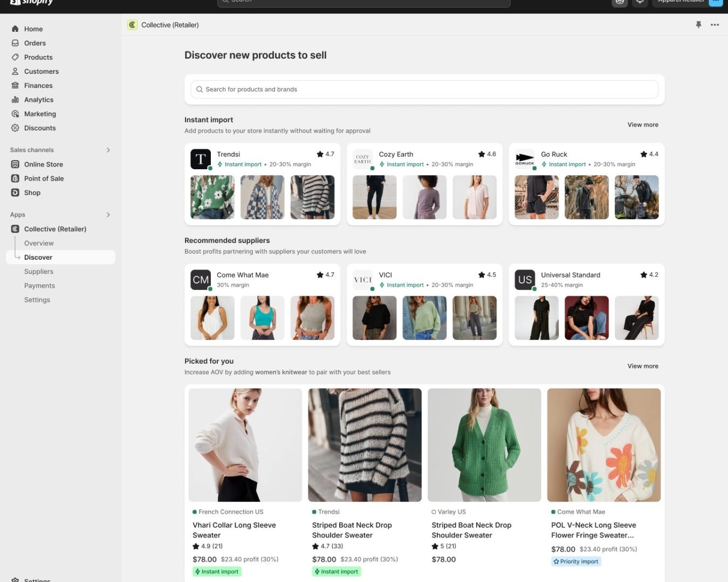
Task: Open Go Ruck black shorts thumbnail
Action: (537, 197)
